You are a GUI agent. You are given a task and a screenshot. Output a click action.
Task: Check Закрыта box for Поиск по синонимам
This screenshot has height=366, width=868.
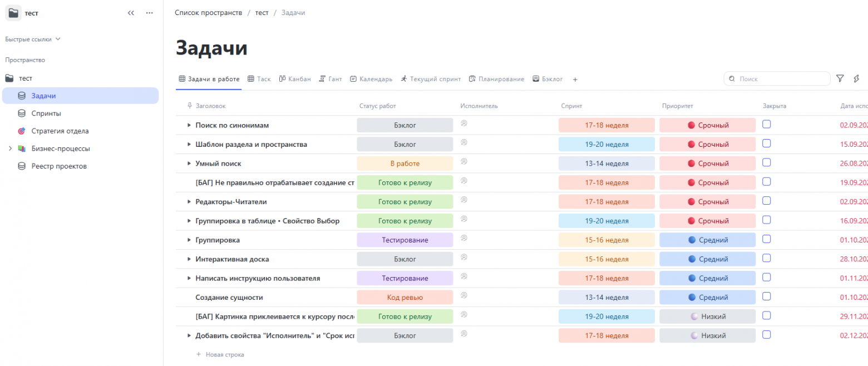tap(766, 124)
